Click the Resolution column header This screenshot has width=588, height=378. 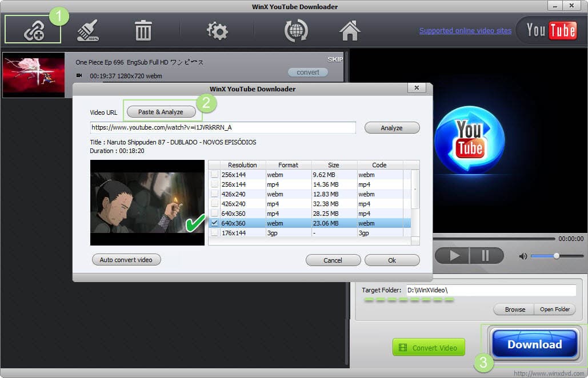pos(242,165)
